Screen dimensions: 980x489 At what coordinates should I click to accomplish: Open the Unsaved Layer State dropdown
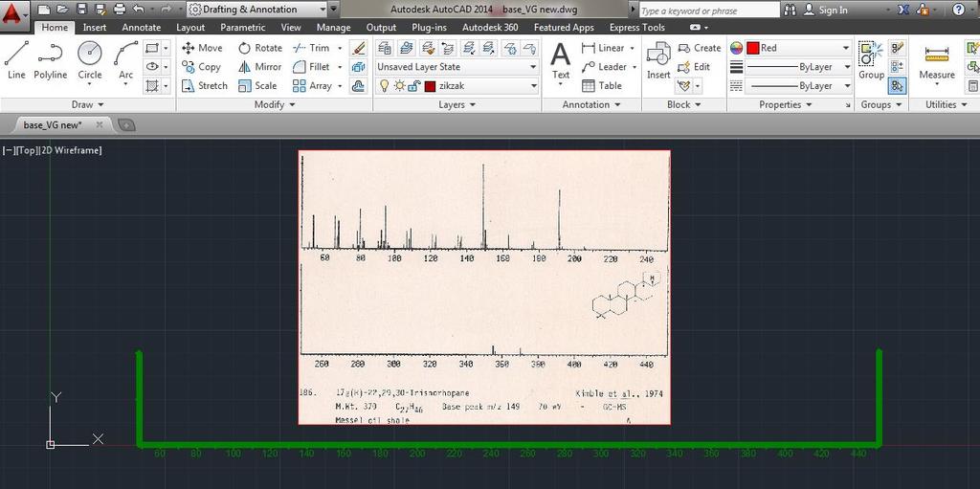(457, 66)
